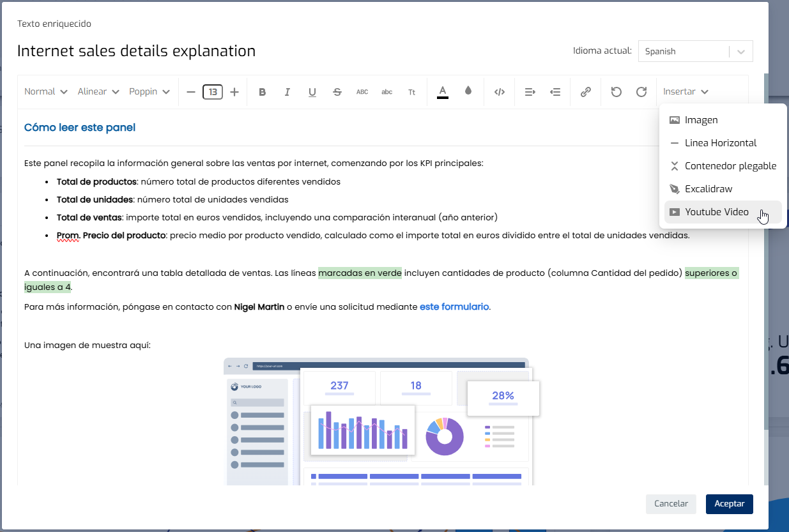Click the ABC spell check icon
Screen dimensions: 789x532
pos(362,91)
